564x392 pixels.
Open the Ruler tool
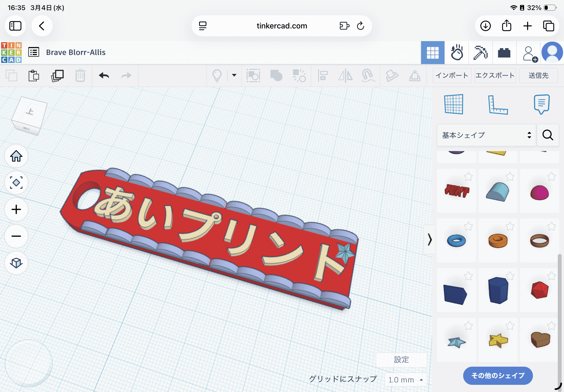click(x=499, y=105)
